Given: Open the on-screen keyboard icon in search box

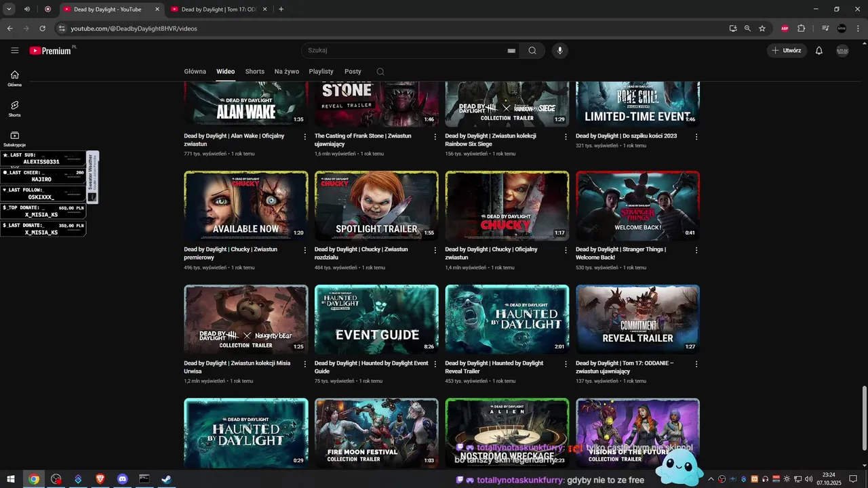Looking at the screenshot, I should click(511, 51).
